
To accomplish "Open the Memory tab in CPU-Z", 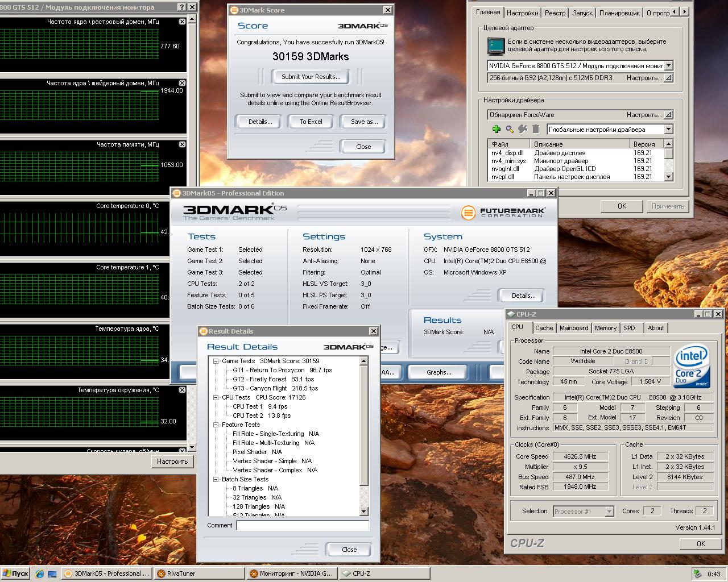I will (x=606, y=328).
